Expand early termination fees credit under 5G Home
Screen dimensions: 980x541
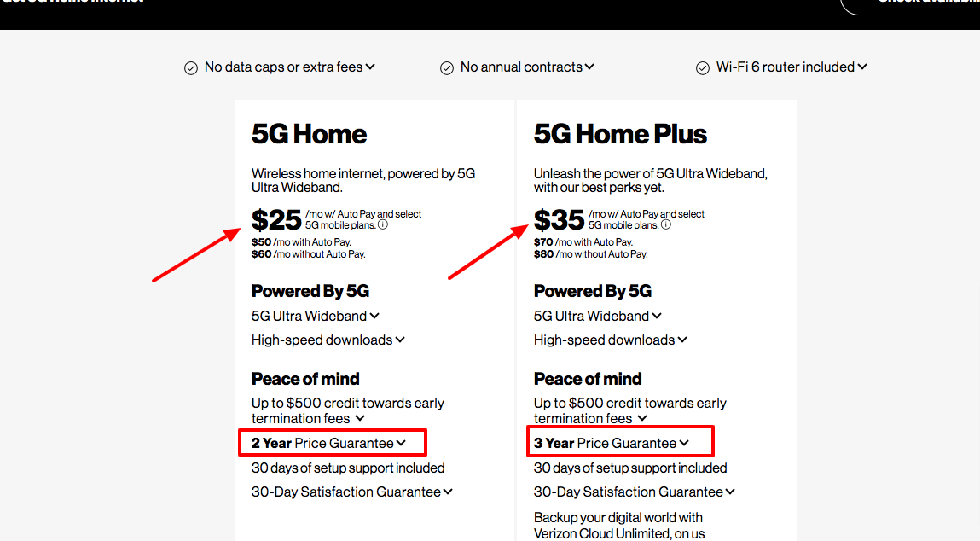pos(362,419)
